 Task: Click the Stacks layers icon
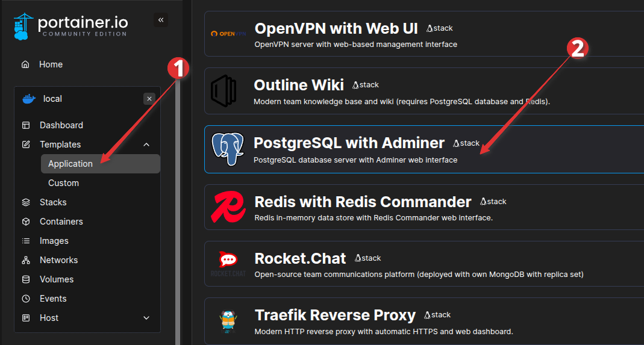[26, 202]
